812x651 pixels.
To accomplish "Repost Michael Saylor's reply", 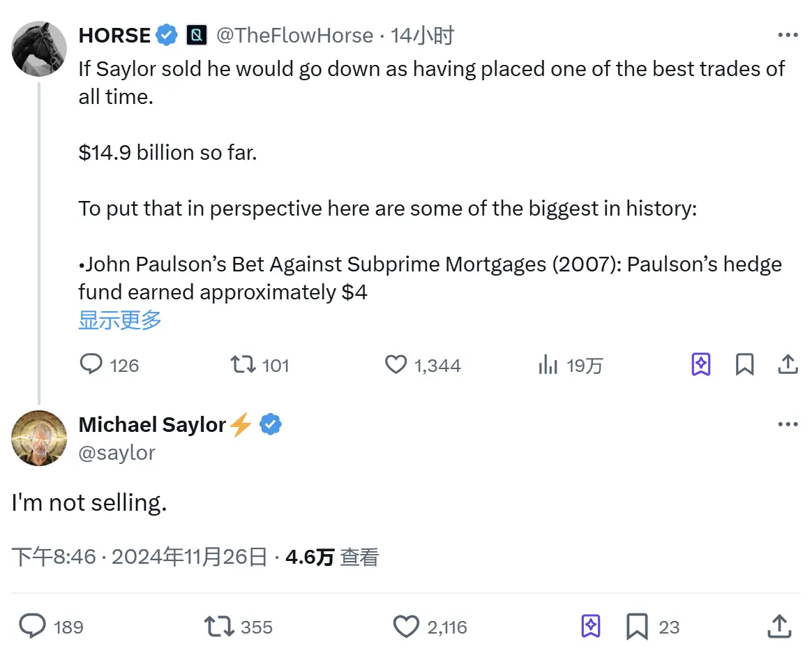I will coord(219,626).
